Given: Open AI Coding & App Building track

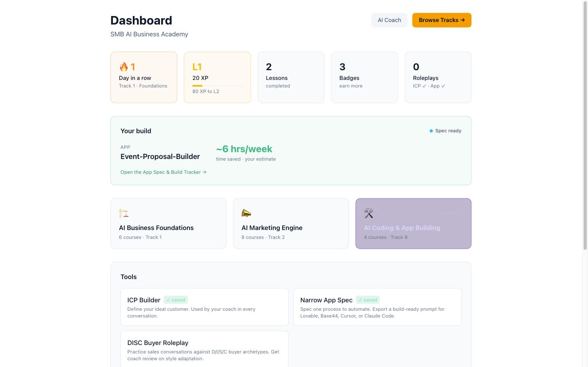Looking at the screenshot, I should tap(413, 224).
